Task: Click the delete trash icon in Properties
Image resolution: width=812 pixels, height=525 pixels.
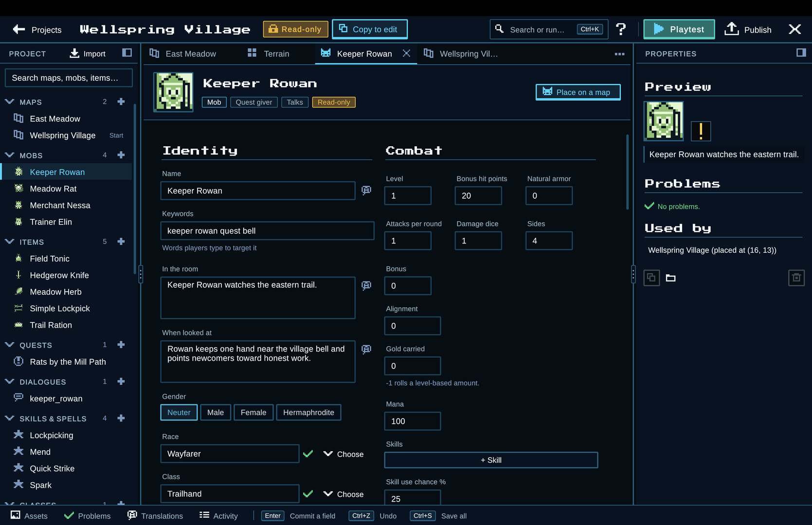Action: [x=796, y=278]
